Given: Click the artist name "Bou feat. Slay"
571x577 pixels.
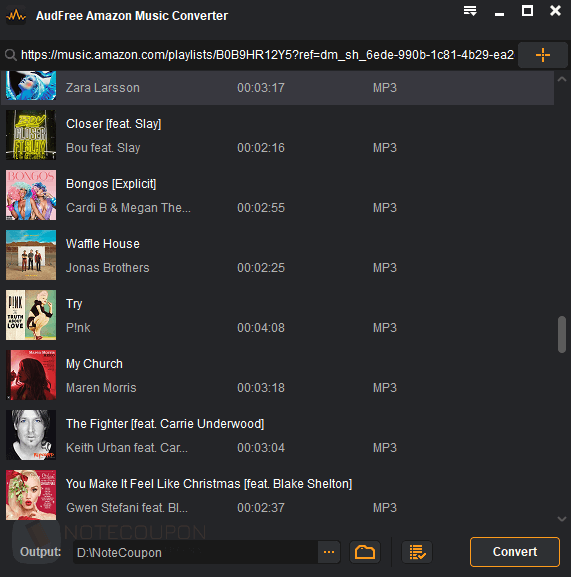Looking at the screenshot, I should tap(103, 148).
